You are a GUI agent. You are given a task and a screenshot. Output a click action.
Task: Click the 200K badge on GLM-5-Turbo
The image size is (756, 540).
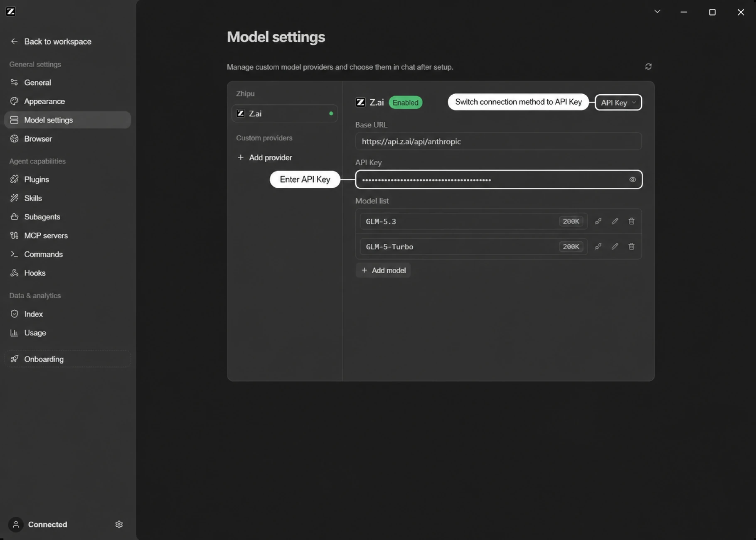pos(571,246)
